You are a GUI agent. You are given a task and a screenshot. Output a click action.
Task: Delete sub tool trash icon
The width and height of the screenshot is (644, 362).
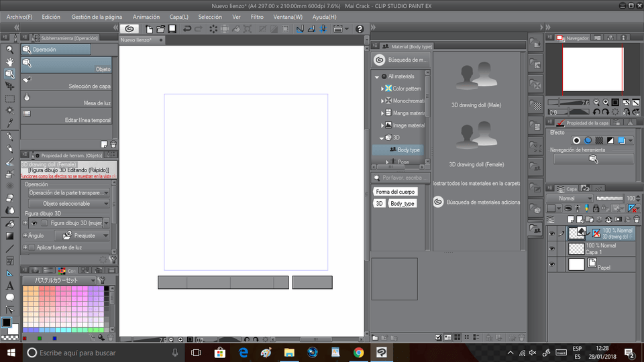coord(113,144)
